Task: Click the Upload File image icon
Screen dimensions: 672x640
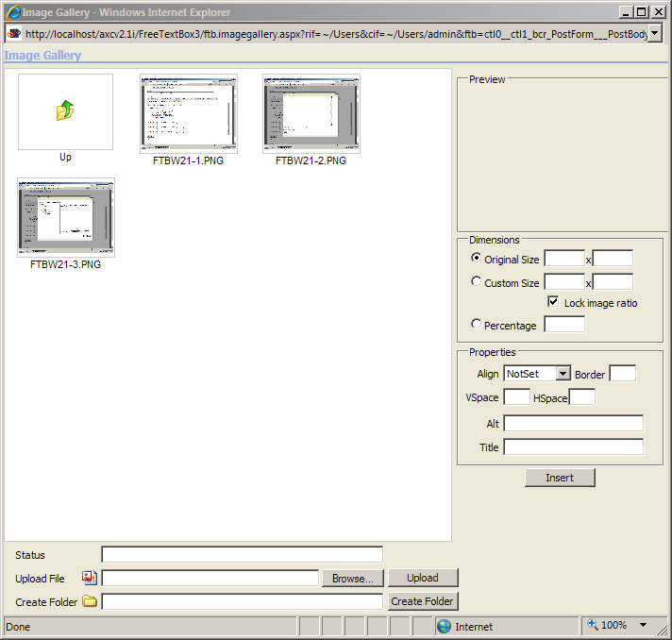Action: (x=90, y=578)
